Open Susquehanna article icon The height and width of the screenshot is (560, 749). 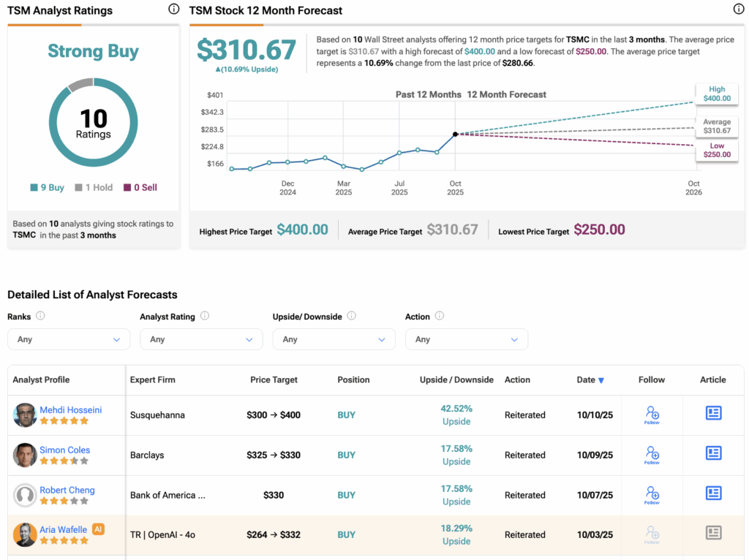click(713, 413)
